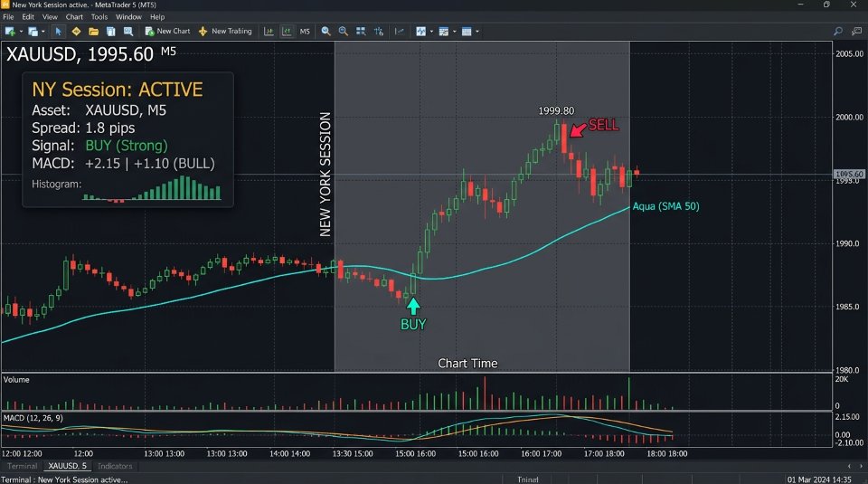
Task: Click the Aqua (SMA 50) label
Action: coord(666,206)
